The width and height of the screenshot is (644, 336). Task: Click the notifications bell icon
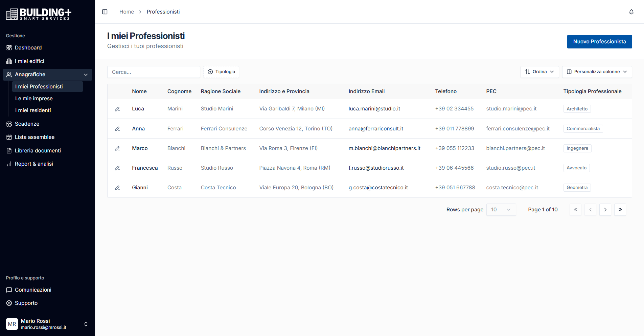point(631,12)
